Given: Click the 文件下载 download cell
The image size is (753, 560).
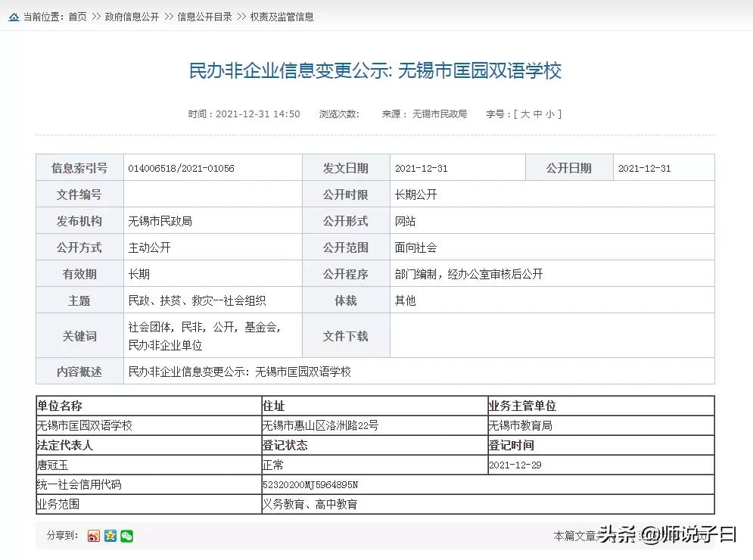Looking at the screenshot, I should coord(346,335).
